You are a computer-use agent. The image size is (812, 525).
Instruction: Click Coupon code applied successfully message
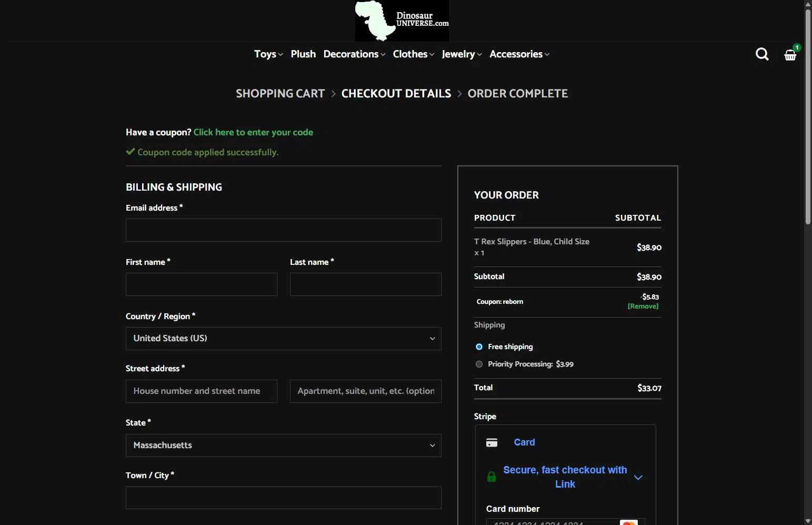208,152
